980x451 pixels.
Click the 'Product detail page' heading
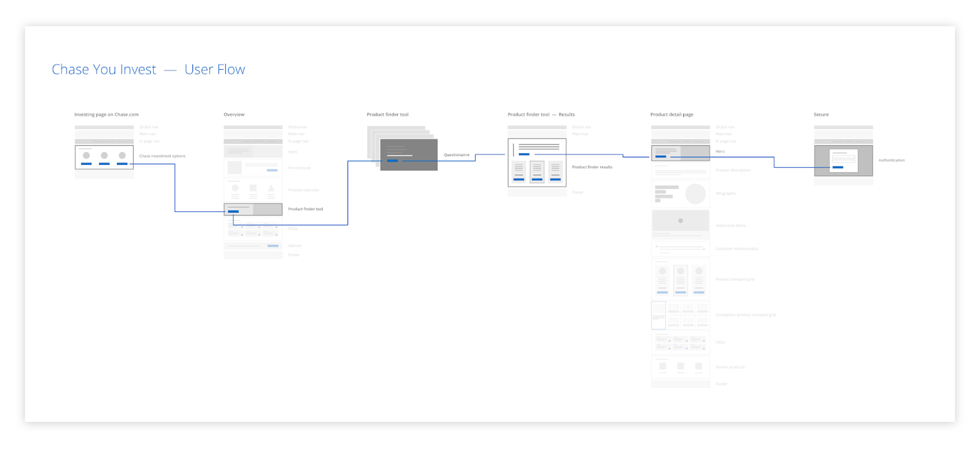point(672,114)
